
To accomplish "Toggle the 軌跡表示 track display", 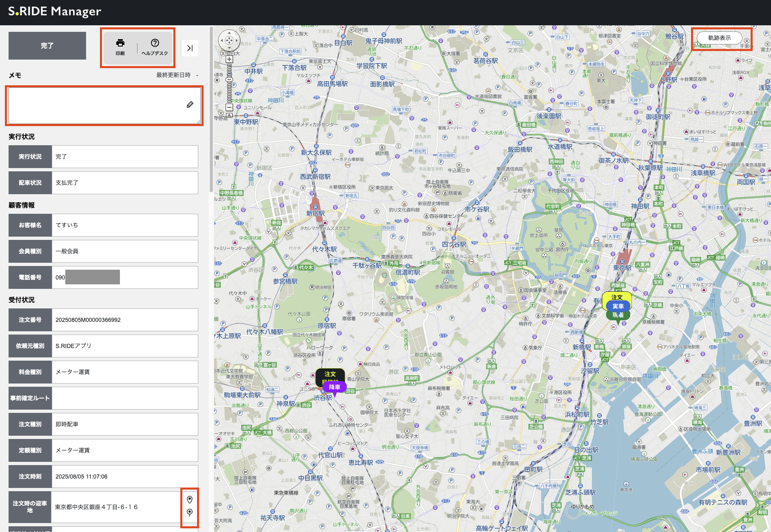I will [719, 38].
